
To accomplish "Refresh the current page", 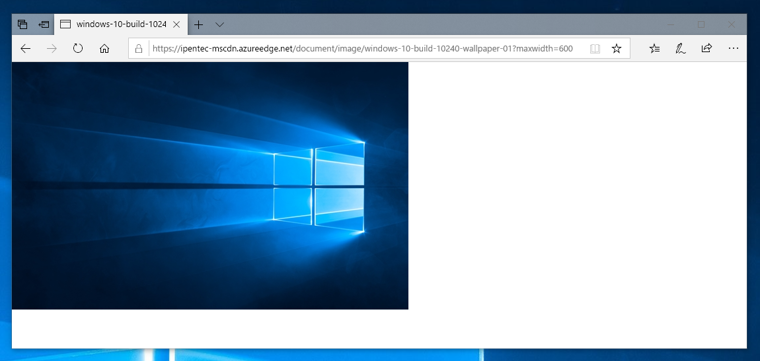I will (x=78, y=48).
